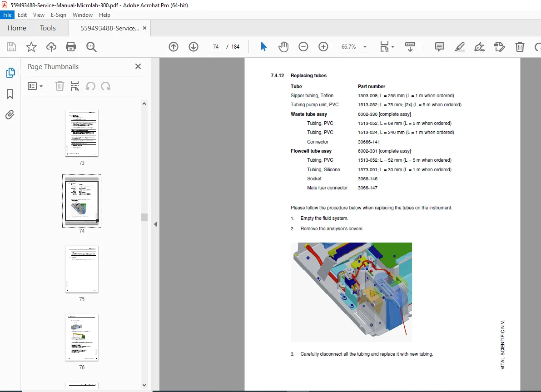Click part number '30666-141'
The height and width of the screenshot is (392, 541).
tap(369, 142)
